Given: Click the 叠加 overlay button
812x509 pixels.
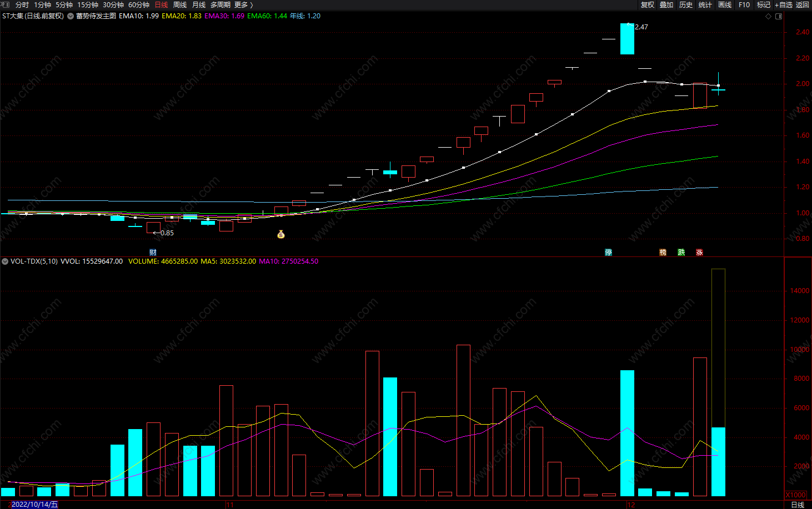Looking at the screenshot, I should pos(666,5).
